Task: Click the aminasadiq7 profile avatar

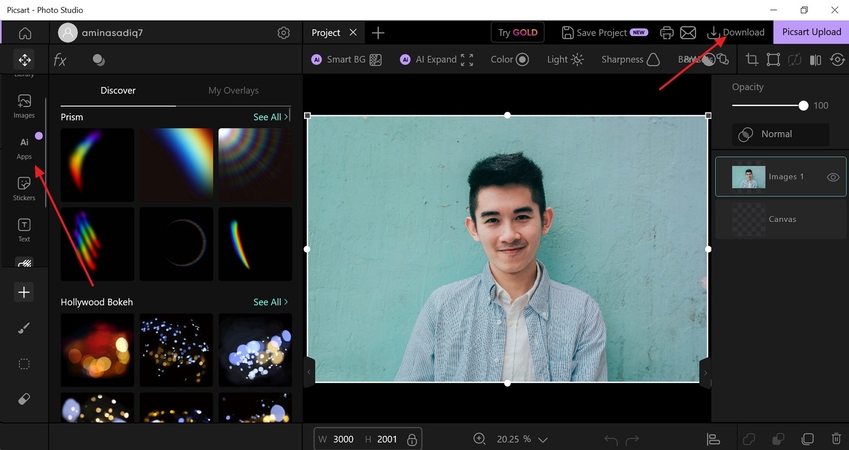Action: click(68, 33)
